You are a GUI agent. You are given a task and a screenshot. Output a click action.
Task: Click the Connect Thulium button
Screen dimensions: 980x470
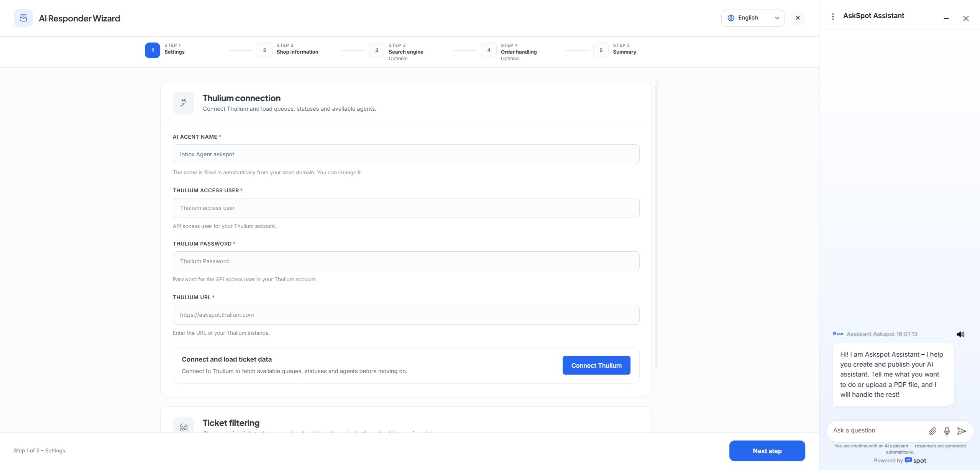tap(596, 365)
